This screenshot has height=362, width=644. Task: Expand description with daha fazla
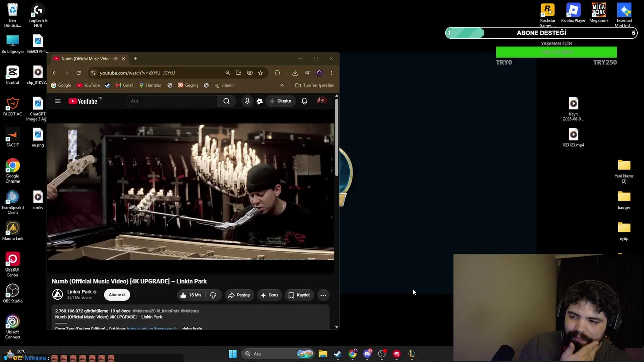[192, 328]
